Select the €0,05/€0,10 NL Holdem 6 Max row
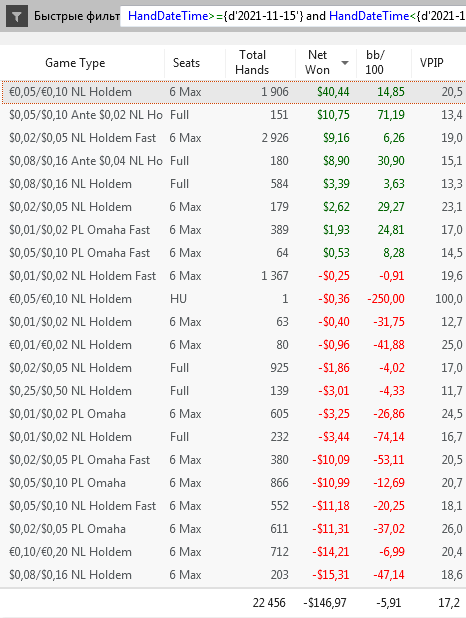Image resolution: width=466 pixels, height=618 pixels. [233, 92]
